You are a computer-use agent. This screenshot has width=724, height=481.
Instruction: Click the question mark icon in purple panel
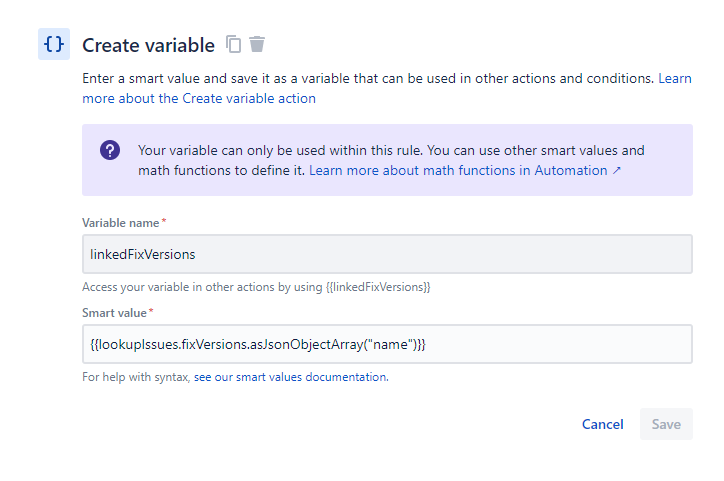click(110, 151)
